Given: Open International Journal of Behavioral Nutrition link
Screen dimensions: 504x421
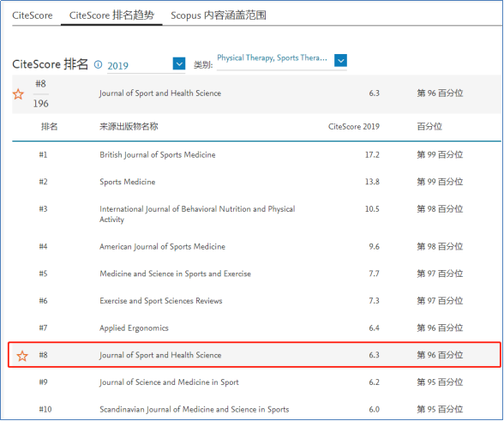Looking at the screenshot, I should 197,214.
